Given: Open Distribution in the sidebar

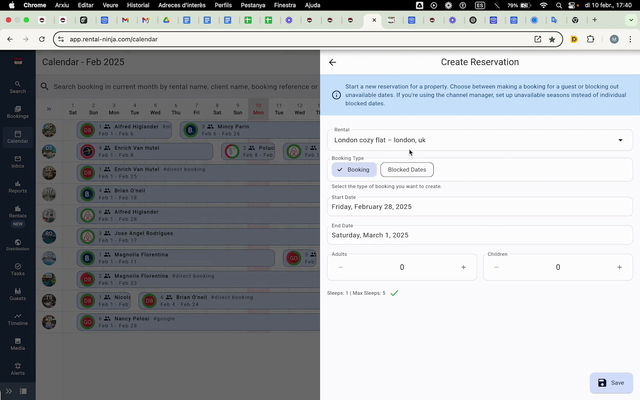Looking at the screenshot, I should pos(18,244).
